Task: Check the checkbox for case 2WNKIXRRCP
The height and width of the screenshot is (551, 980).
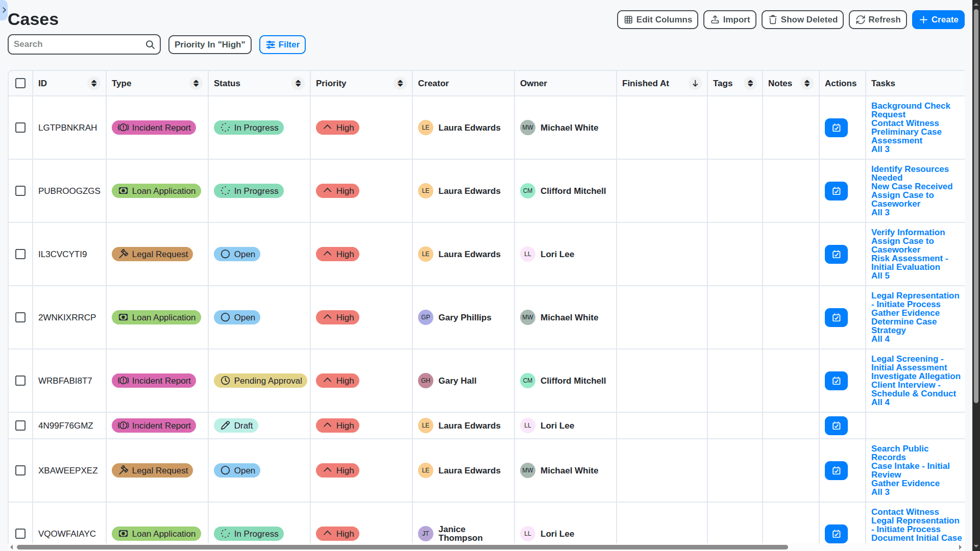Action: pos(20,317)
